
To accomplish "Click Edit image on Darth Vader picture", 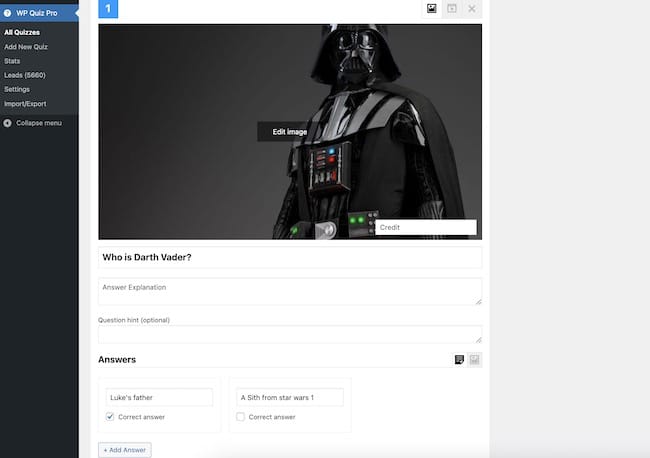I will tap(289, 132).
